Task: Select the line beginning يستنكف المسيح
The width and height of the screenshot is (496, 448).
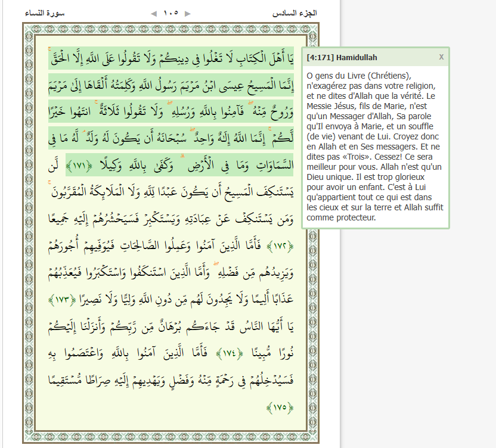Action: click(x=171, y=192)
